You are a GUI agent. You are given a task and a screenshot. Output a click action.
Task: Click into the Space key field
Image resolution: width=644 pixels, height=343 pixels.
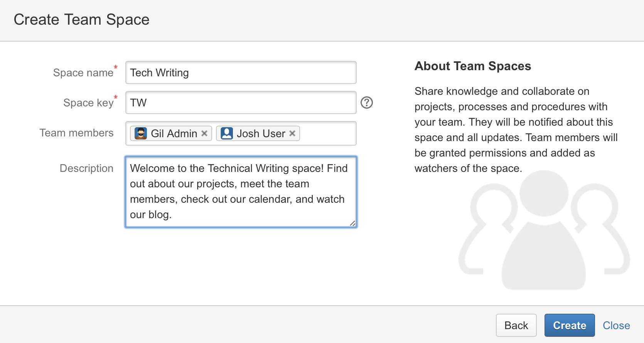coord(241,103)
